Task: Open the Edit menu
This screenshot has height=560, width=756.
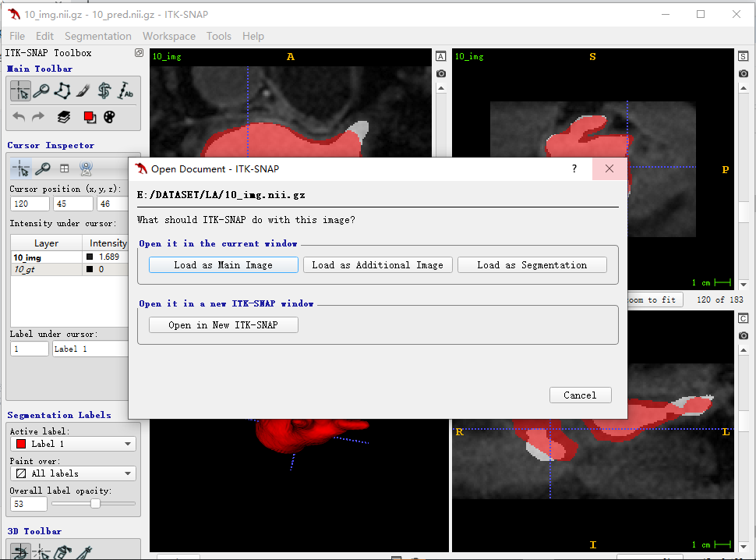Action: tap(44, 36)
